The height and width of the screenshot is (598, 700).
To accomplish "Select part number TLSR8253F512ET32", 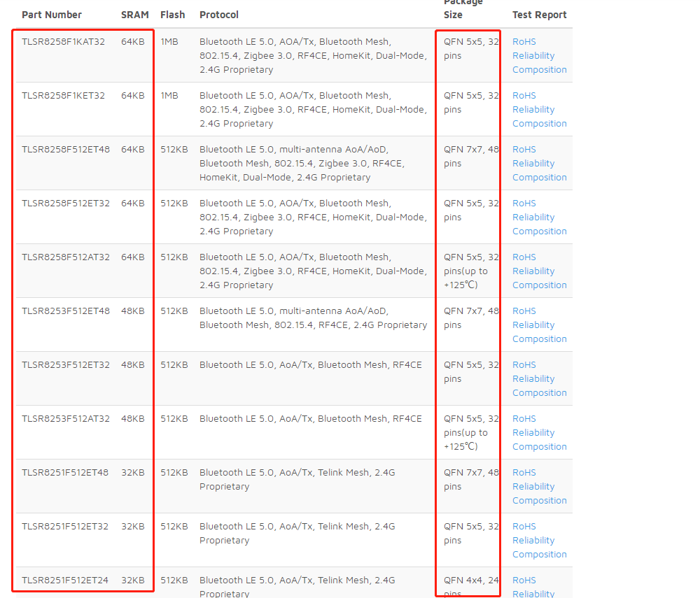I will pos(66,365).
